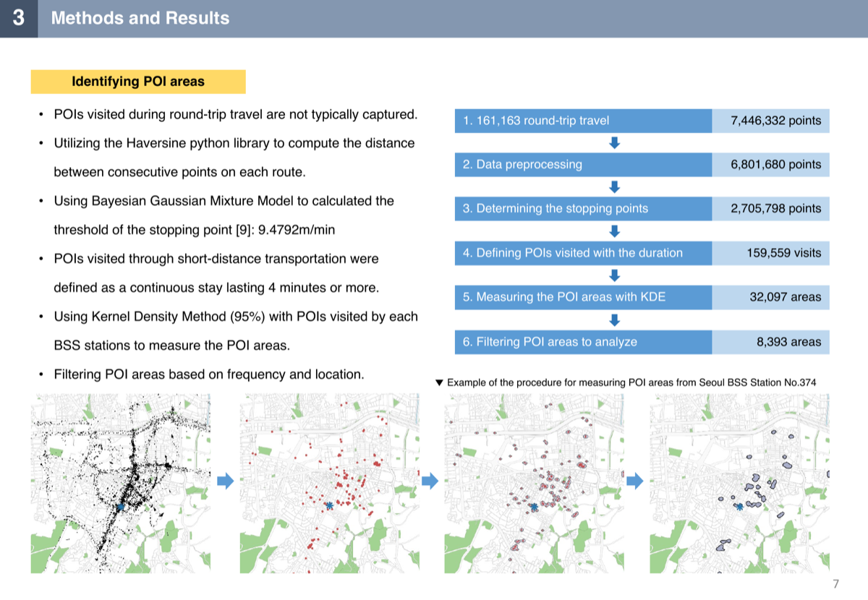Click "defined as a continuous stay lasting 4 minutes"

point(216,288)
